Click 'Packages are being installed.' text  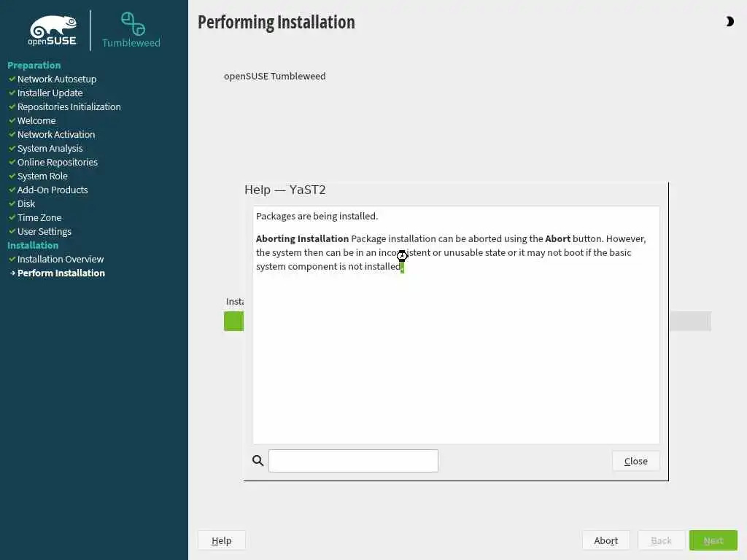317,216
